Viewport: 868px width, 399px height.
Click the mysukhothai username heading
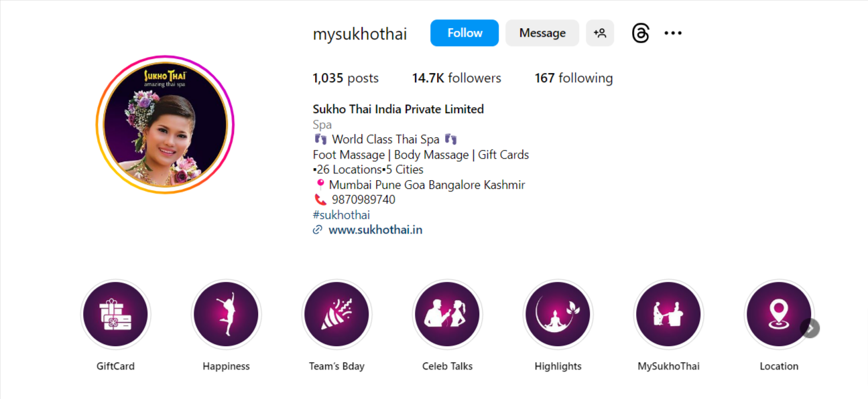(360, 34)
